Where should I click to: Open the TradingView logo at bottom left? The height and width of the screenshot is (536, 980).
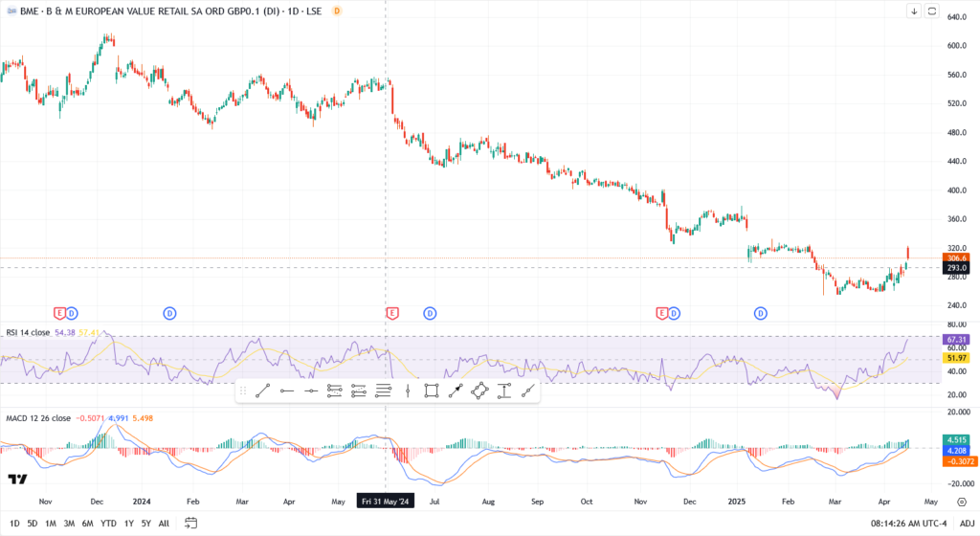(16, 480)
